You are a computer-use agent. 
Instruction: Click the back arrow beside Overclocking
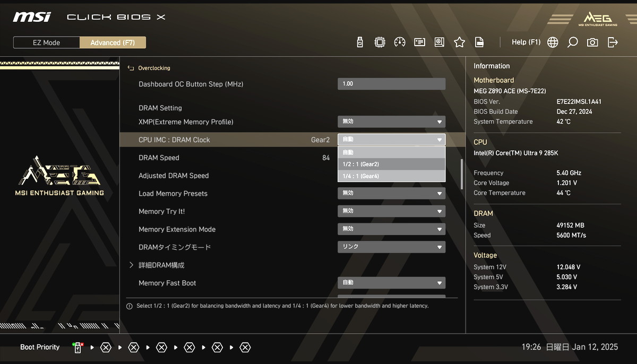[x=131, y=68]
